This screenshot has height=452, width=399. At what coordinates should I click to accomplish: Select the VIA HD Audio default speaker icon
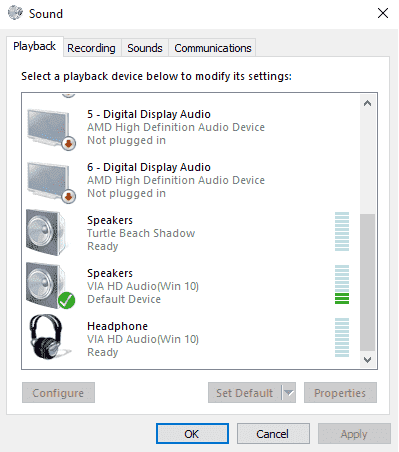50,286
